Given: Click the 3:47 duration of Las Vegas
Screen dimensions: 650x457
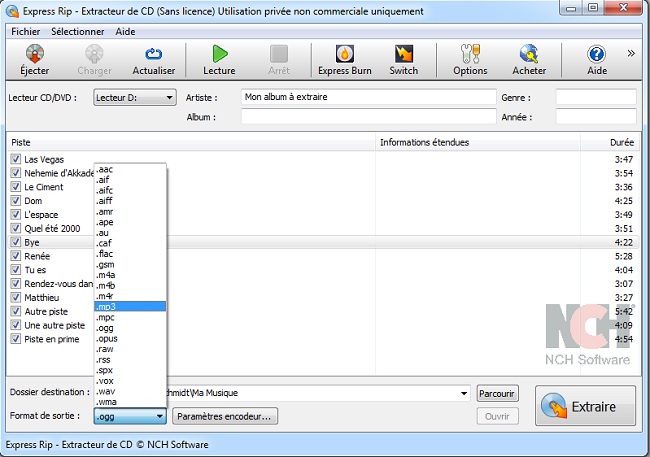Looking at the screenshot, I should point(623,159).
